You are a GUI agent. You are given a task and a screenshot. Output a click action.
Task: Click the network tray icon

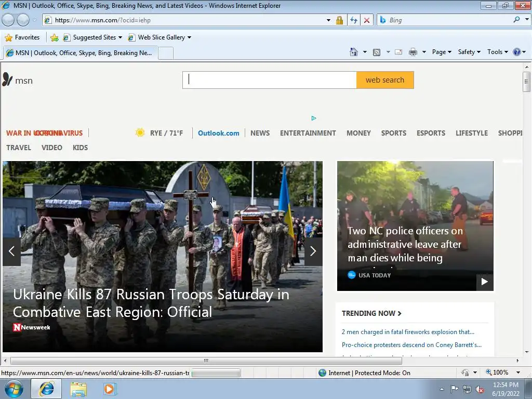click(467, 389)
